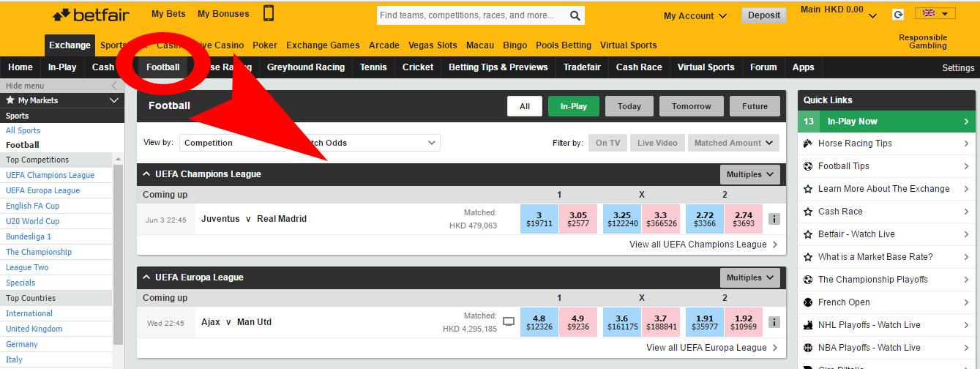
Task: Open the Pools Betting tab
Action: [x=564, y=45]
